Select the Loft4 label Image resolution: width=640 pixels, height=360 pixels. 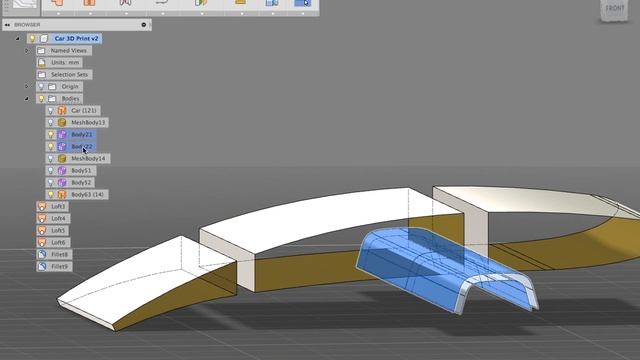tap(58, 218)
